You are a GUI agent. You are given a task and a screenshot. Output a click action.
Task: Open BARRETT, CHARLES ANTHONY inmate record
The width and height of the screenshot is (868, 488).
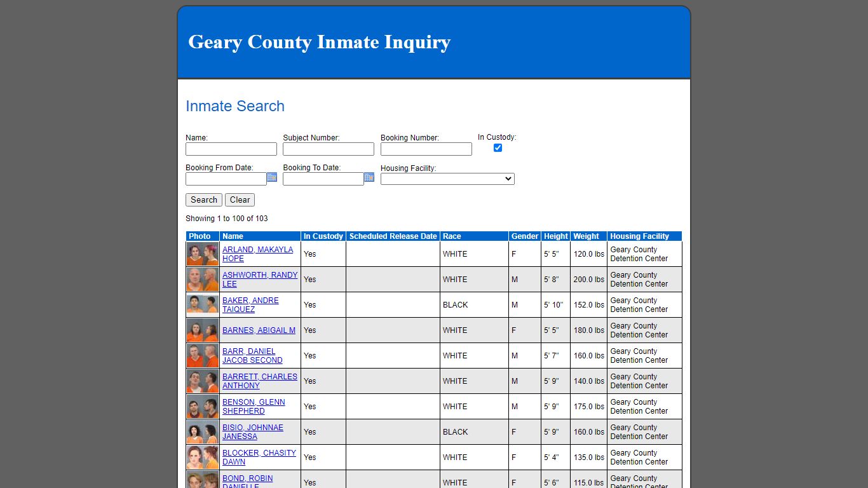tap(260, 381)
